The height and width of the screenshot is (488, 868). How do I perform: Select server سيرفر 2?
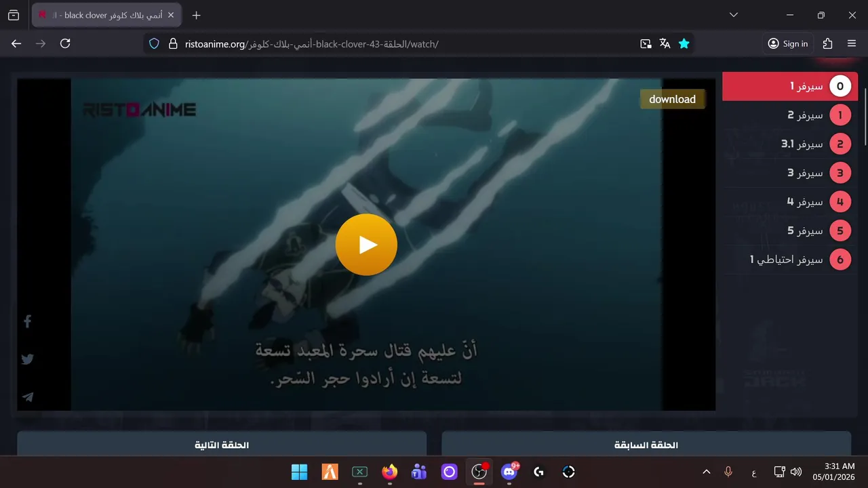(x=790, y=115)
